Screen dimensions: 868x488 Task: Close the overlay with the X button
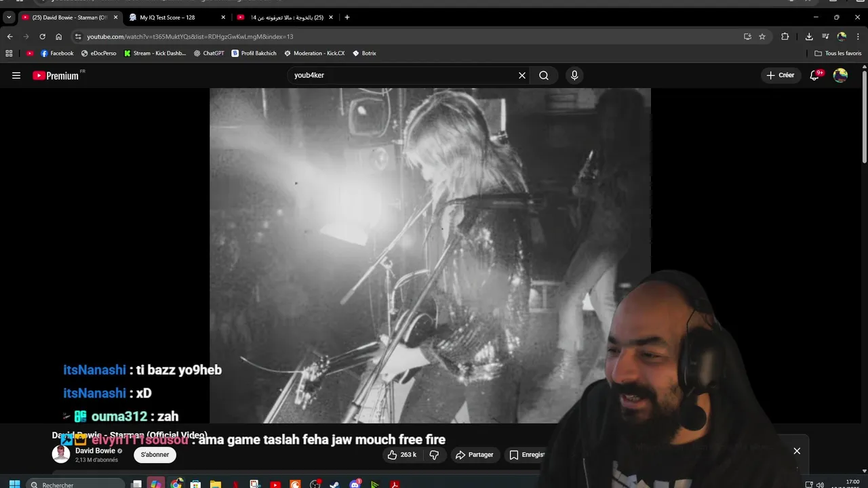797,451
